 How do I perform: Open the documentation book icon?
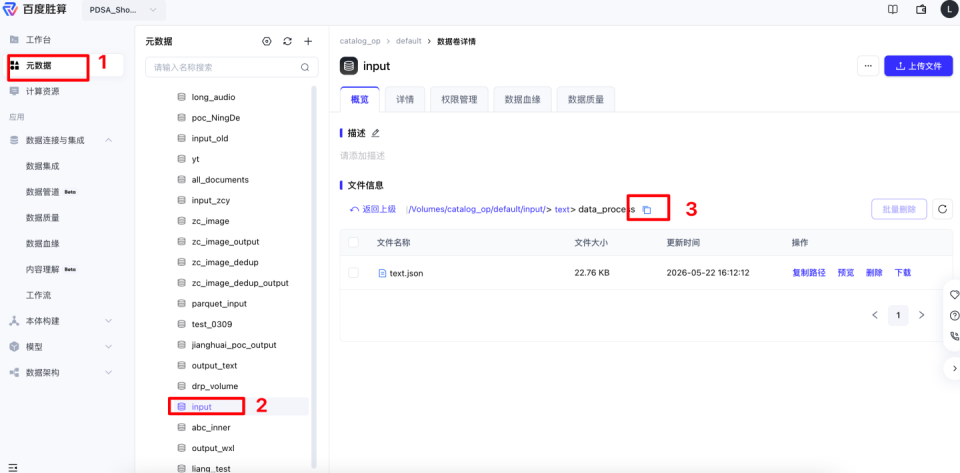point(893,10)
